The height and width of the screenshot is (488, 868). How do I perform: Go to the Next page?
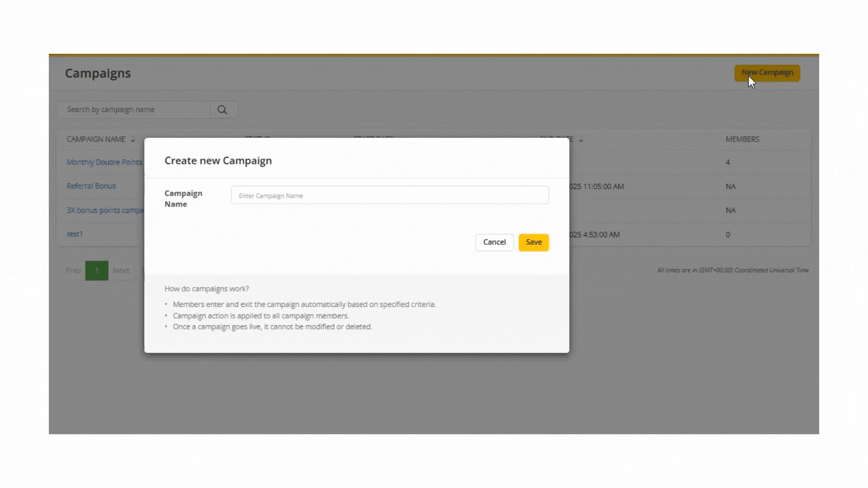(121, 271)
